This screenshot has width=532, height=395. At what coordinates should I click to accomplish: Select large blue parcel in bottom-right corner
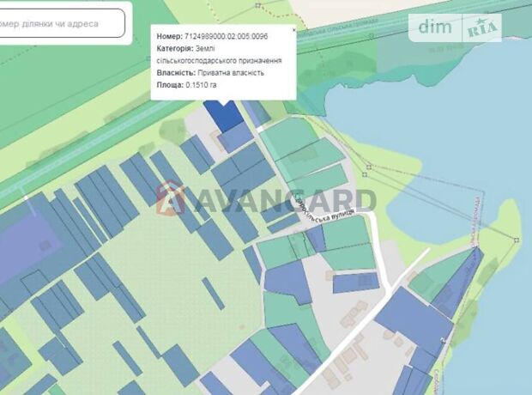click(412, 325)
